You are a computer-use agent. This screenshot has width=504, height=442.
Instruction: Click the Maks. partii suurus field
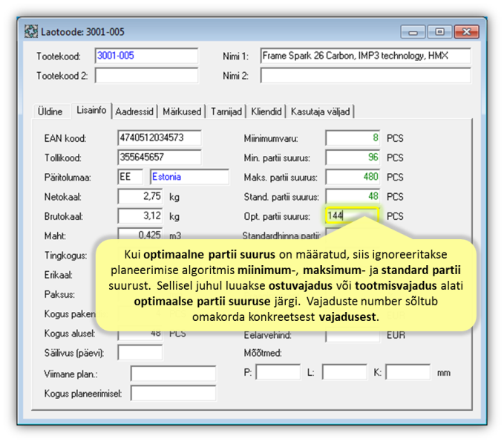(x=353, y=177)
